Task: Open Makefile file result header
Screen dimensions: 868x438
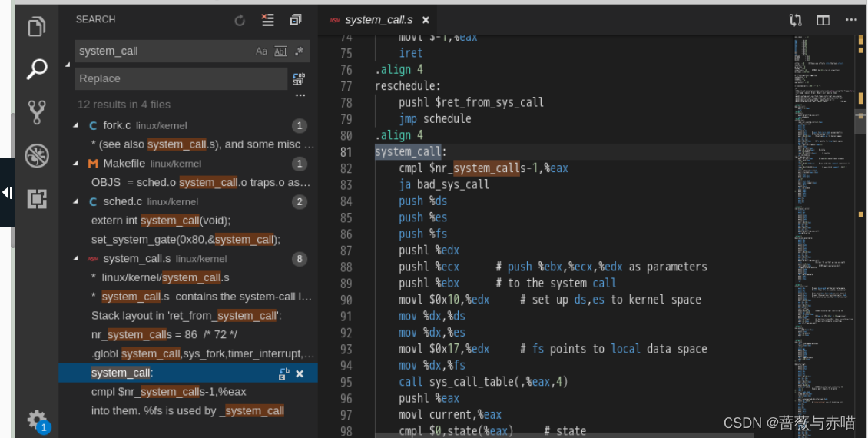Action: [188, 164]
